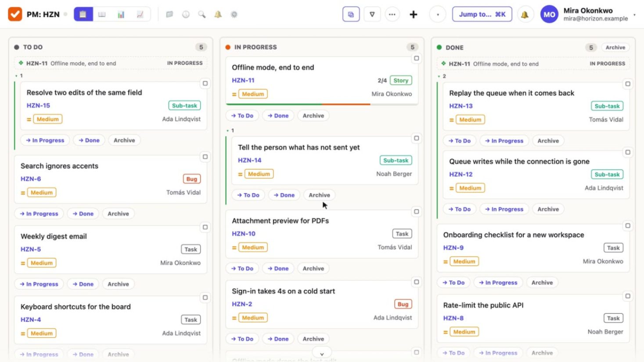Click the In Progress column status dot
Screen dimensions: 644x362
tap(228, 47)
